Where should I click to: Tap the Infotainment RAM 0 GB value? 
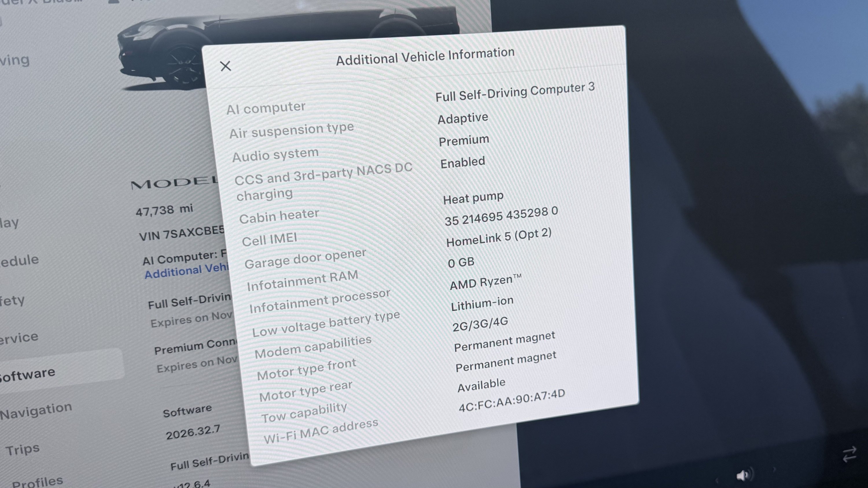click(461, 262)
